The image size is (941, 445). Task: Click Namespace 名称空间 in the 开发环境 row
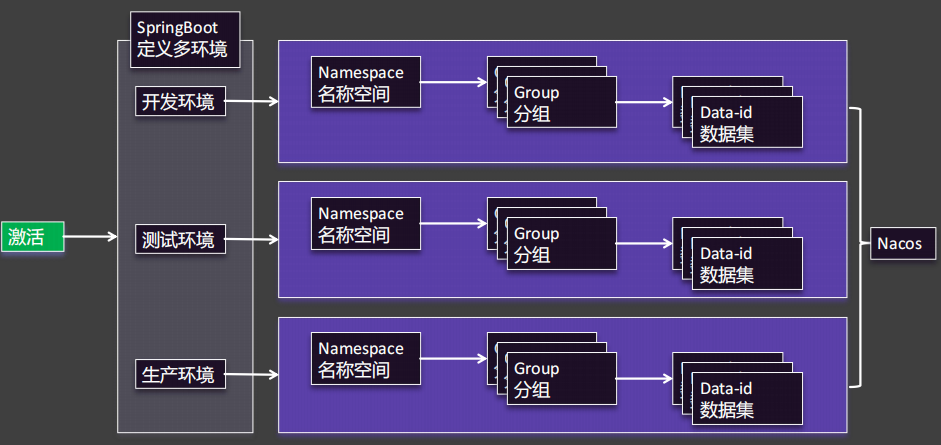[x=365, y=82]
